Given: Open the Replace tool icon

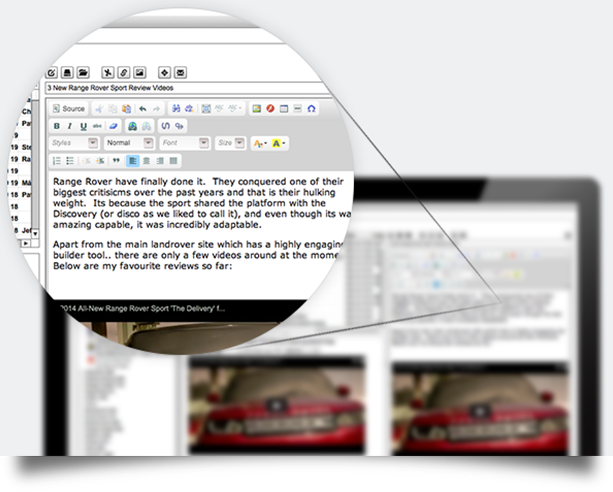Looking at the screenshot, I should pos(189,109).
